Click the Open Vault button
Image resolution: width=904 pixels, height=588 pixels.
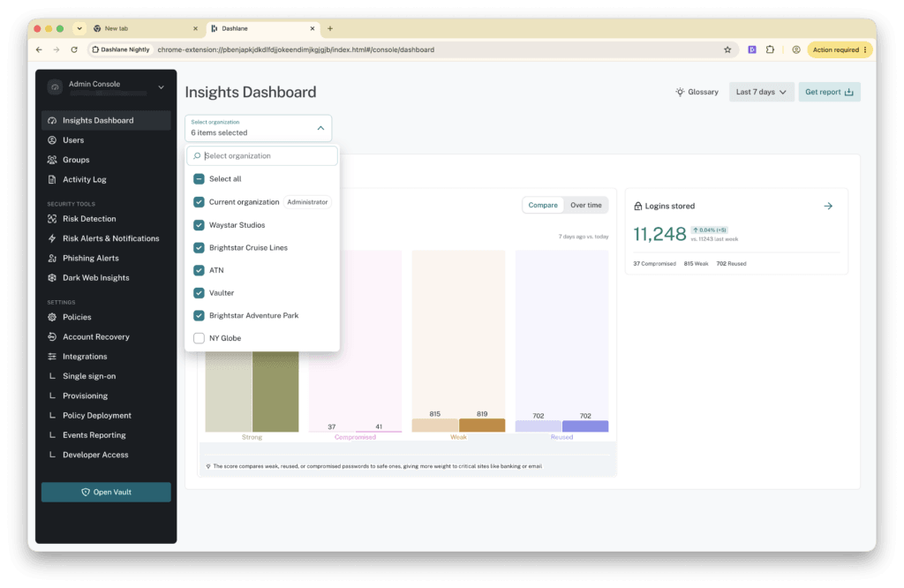click(x=106, y=492)
